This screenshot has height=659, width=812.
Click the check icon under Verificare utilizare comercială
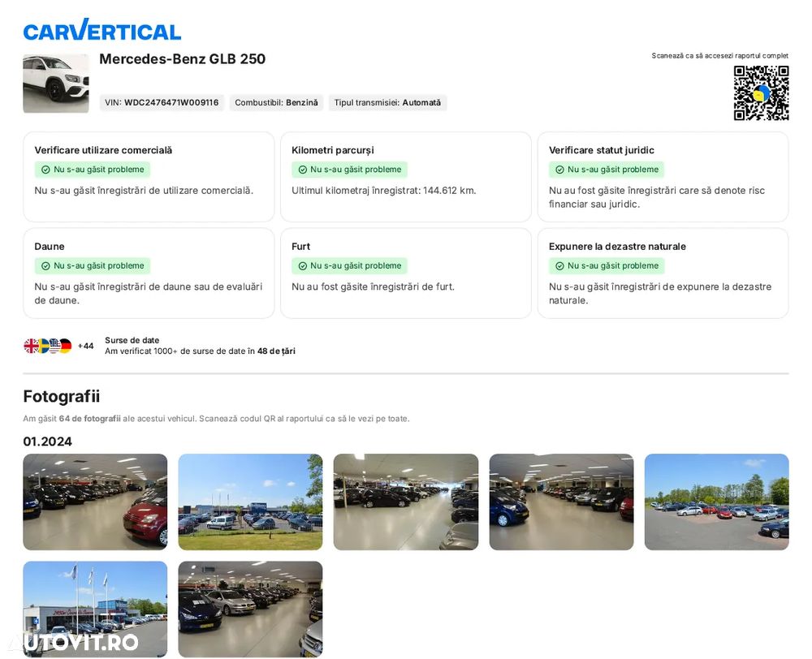[45, 170]
